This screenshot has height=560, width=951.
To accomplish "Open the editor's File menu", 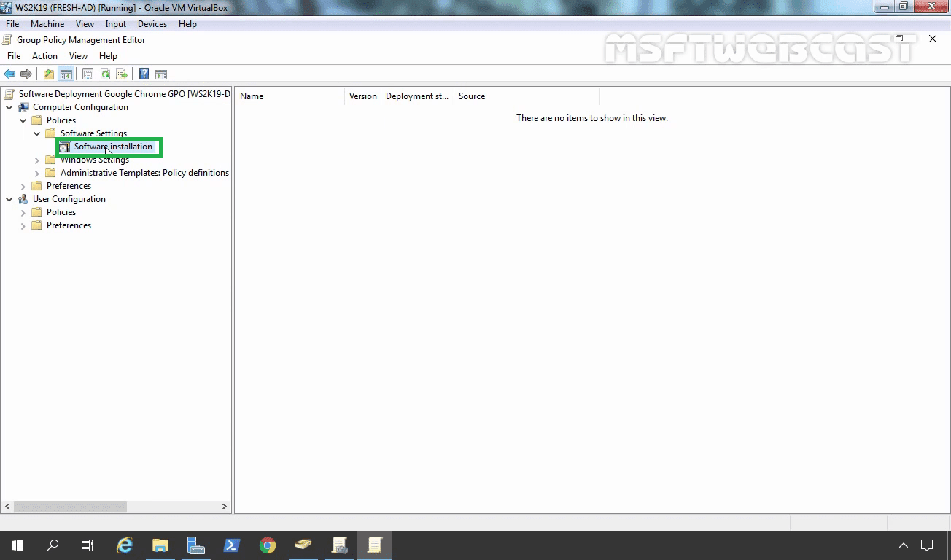I will [14, 56].
